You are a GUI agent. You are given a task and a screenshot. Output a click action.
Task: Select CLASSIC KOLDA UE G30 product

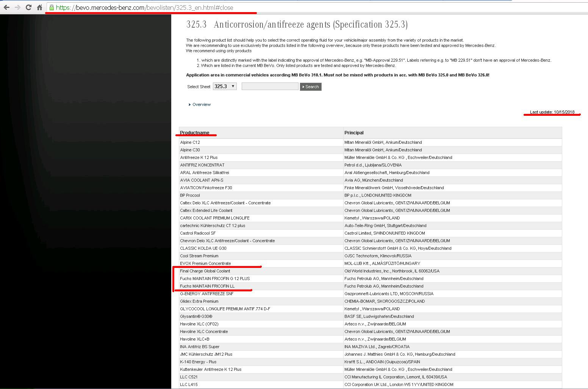[203, 248]
